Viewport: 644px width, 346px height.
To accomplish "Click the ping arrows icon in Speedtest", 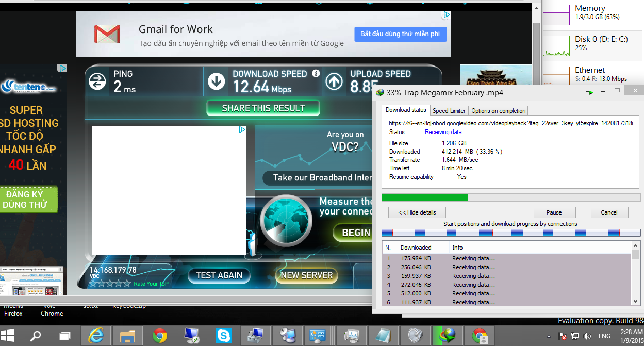I will click(x=97, y=81).
